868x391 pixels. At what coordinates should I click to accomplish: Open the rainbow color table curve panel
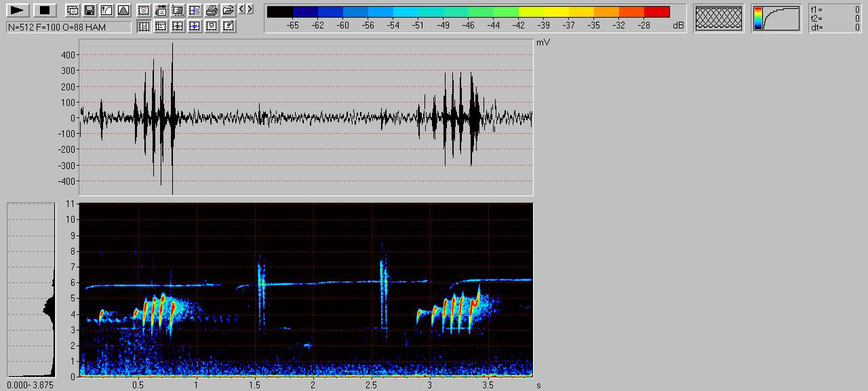[776, 18]
